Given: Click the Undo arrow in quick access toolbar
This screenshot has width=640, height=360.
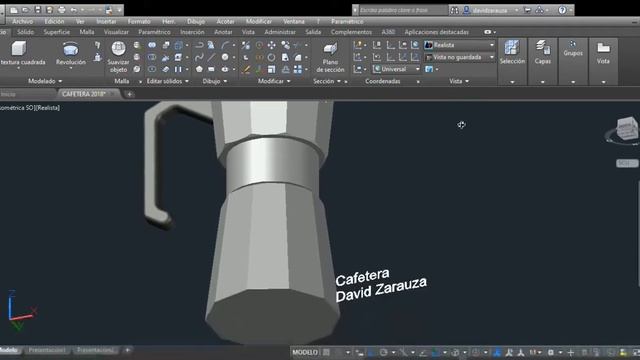Looking at the screenshot, I should click(x=73, y=10).
